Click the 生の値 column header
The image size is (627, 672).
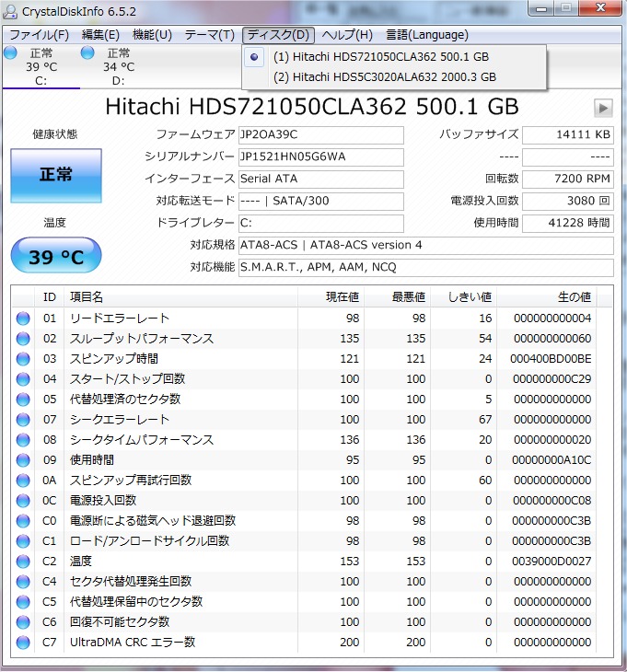tap(546, 297)
